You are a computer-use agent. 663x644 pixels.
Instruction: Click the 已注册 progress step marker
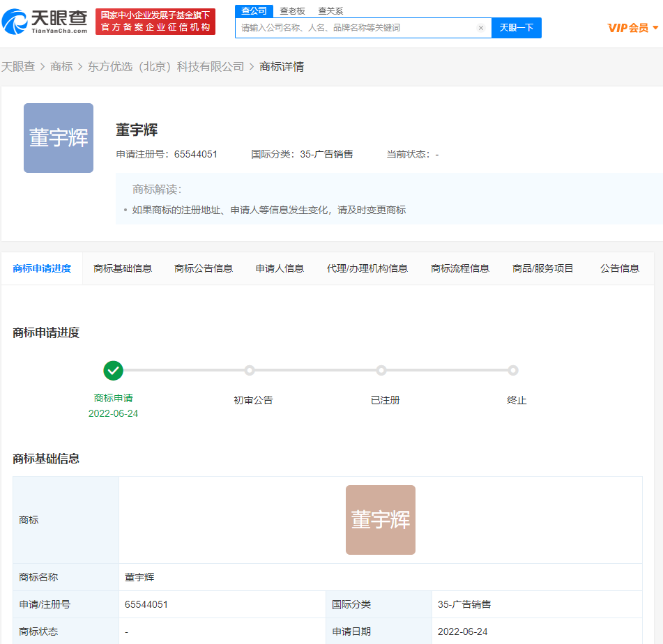[381, 370]
